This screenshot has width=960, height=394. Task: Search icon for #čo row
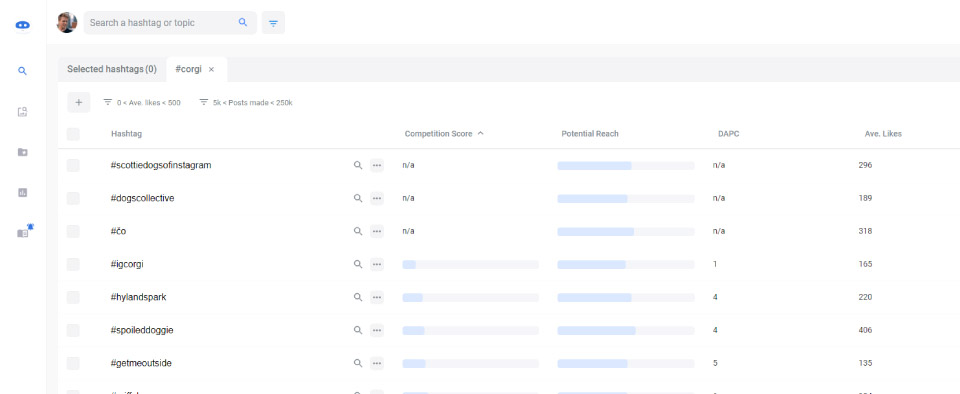[x=358, y=231]
